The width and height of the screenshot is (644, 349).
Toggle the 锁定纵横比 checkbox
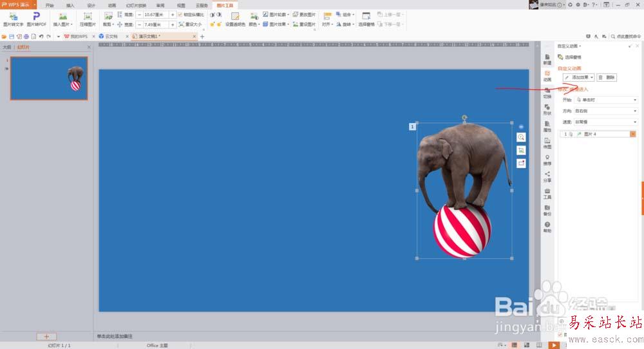tap(180, 14)
